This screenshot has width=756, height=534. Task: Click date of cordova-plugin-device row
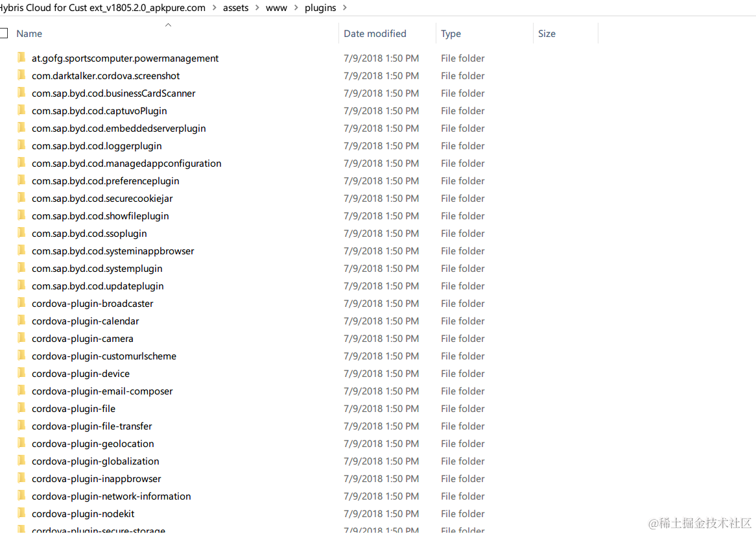click(381, 373)
